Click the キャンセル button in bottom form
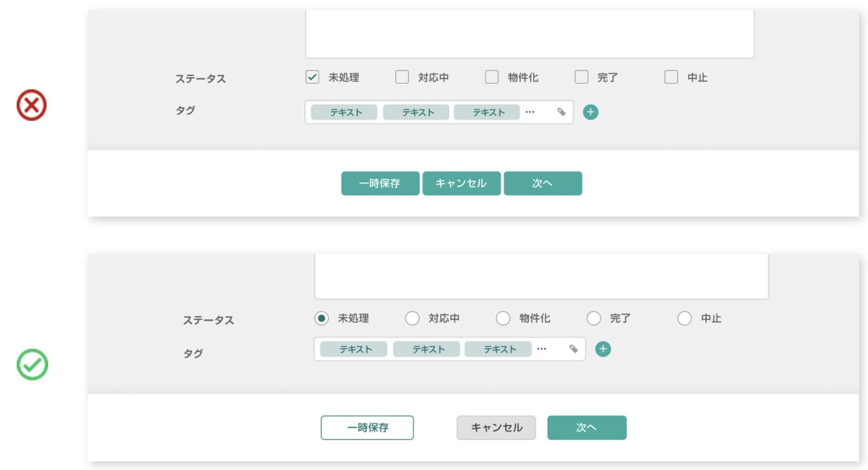The width and height of the screenshot is (868, 470). tap(496, 427)
